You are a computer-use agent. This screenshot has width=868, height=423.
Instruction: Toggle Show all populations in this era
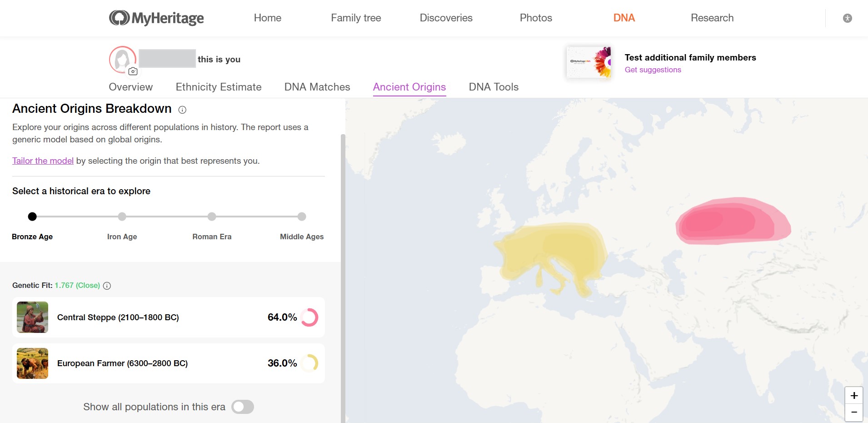coord(242,407)
